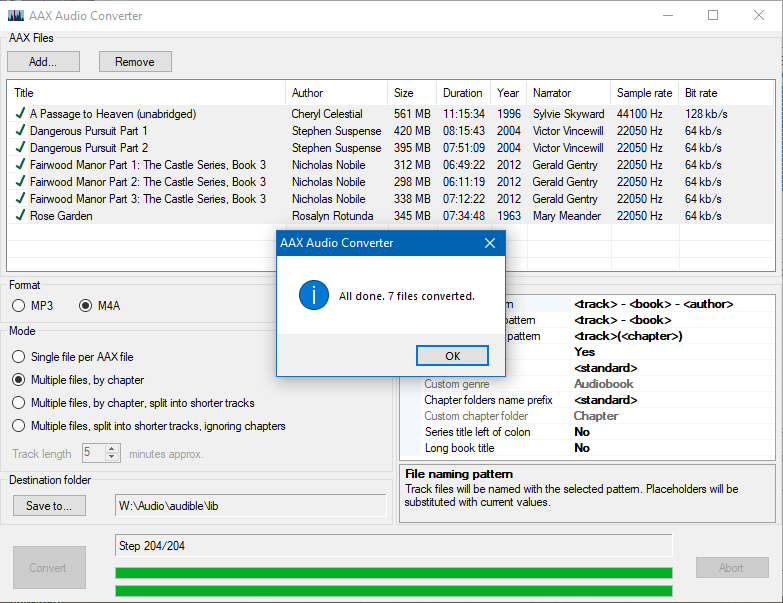Sort the list by Author column header
Screen dimensions: 783x603
pos(337,93)
